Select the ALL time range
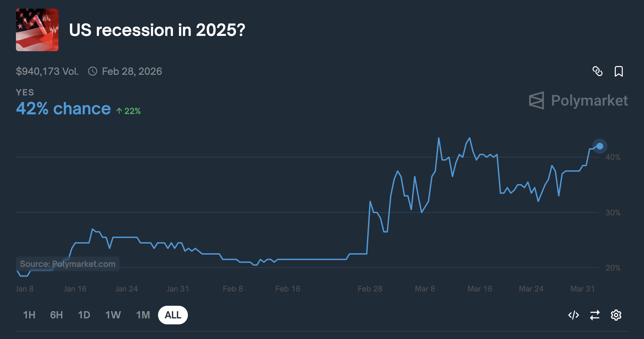The width and height of the screenshot is (644, 339). [173, 315]
